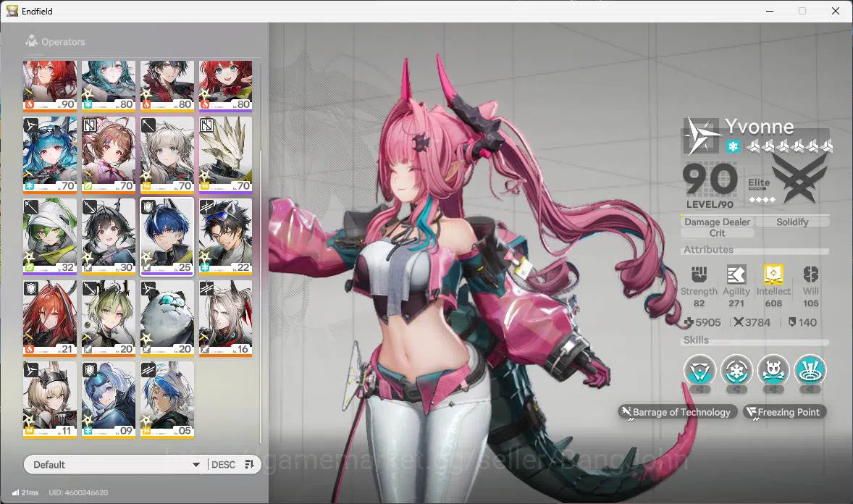The height and width of the screenshot is (504, 853).
Task: Open Yvonne's skull skill icon
Action: tap(773, 371)
